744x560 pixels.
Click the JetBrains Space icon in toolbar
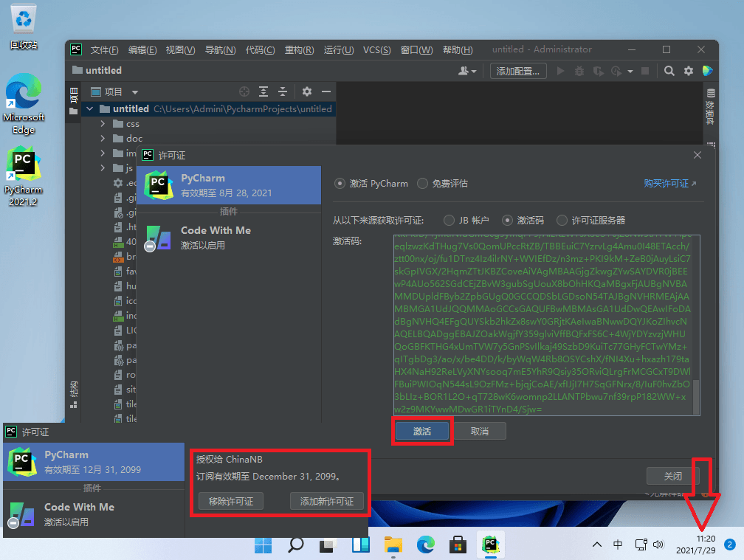pos(707,71)
